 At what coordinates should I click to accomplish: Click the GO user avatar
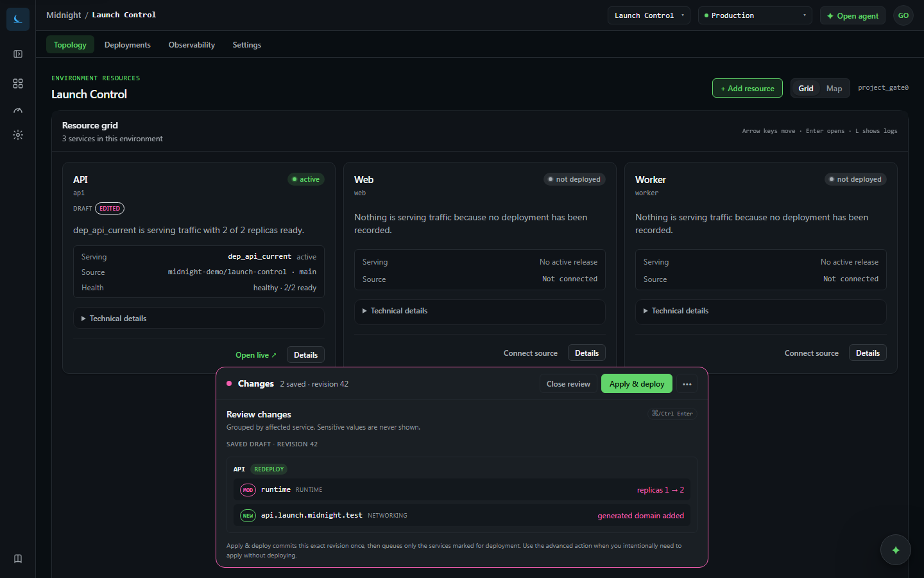903,15
